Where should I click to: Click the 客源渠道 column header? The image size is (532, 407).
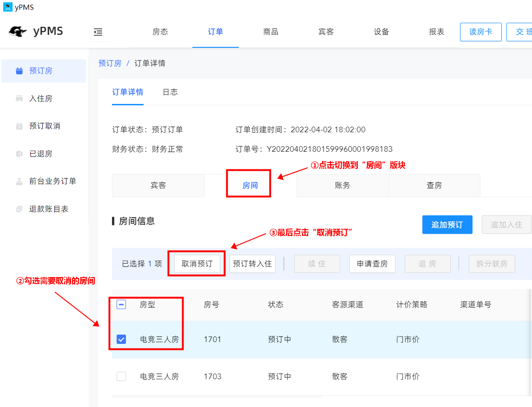(348, 304)
